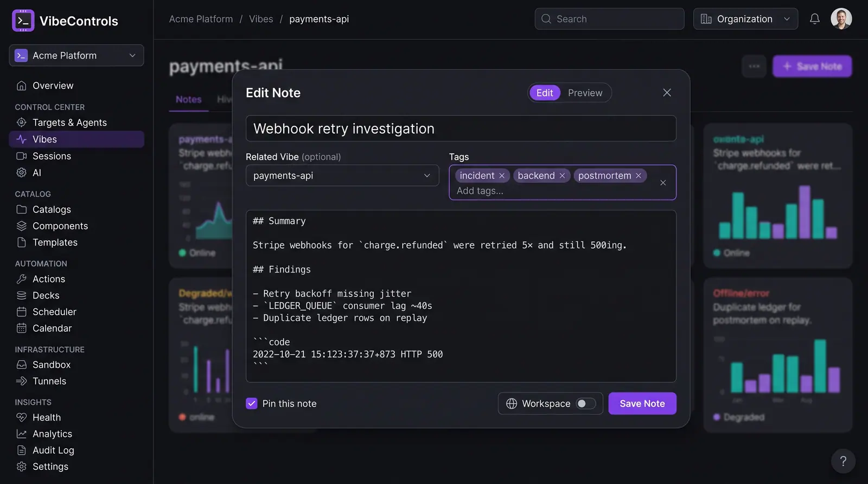Go to Vibes breadcrumb link
The width and height of the screenshot is (868, 484).
coord(261,19)
